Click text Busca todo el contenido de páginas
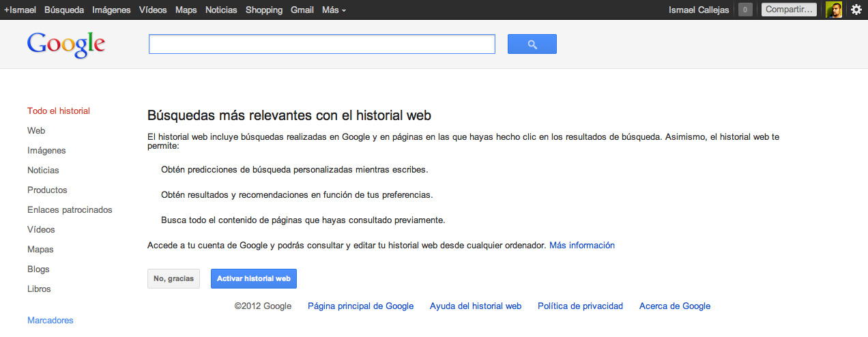Viewport: 868px width, 337px height. (303, 220)
